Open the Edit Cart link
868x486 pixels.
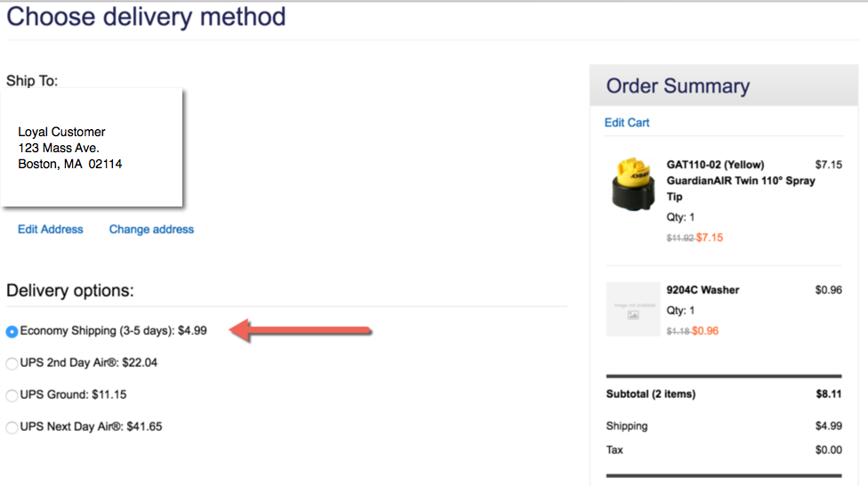click(x=627, y=123)
